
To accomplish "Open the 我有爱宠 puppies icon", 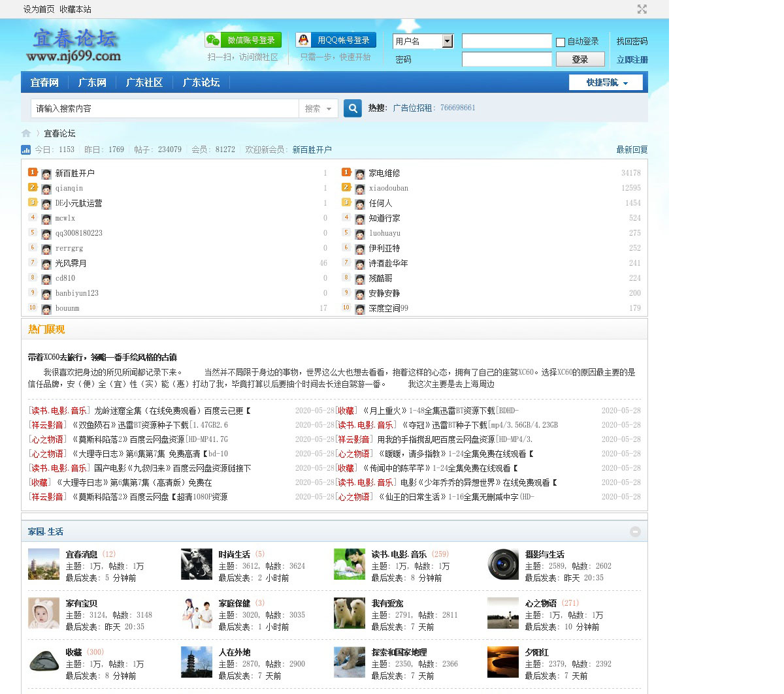I will 350,614.
